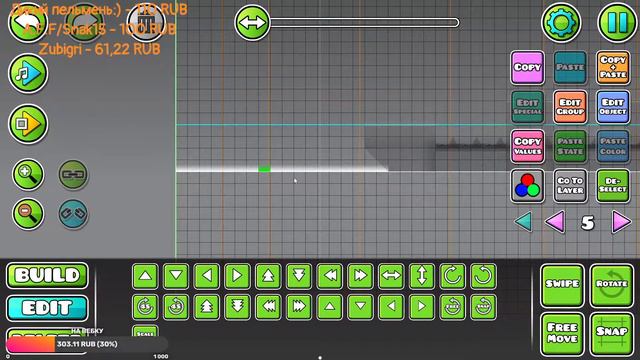Click the Paste button
Viewport: 640px width, 360px height.
[x=570, y=67]
